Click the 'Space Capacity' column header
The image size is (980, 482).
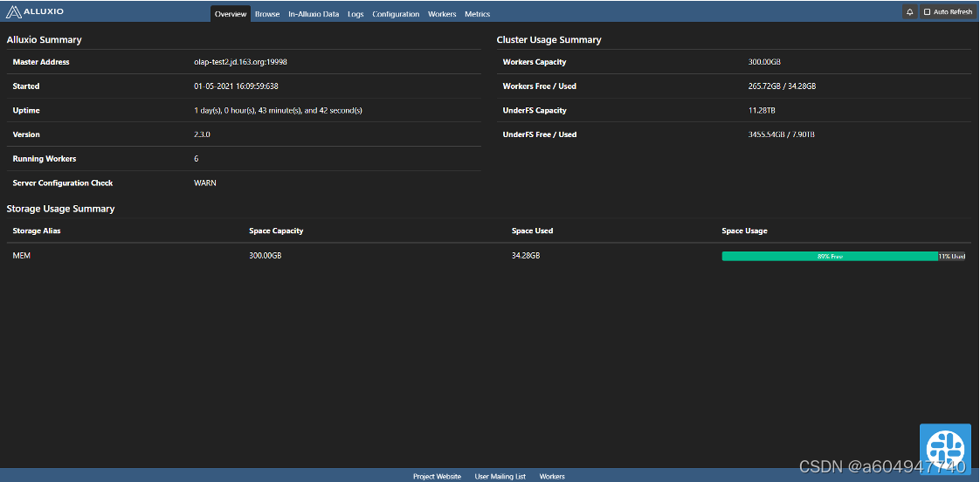pyautogui.click(x=276, y=231)
